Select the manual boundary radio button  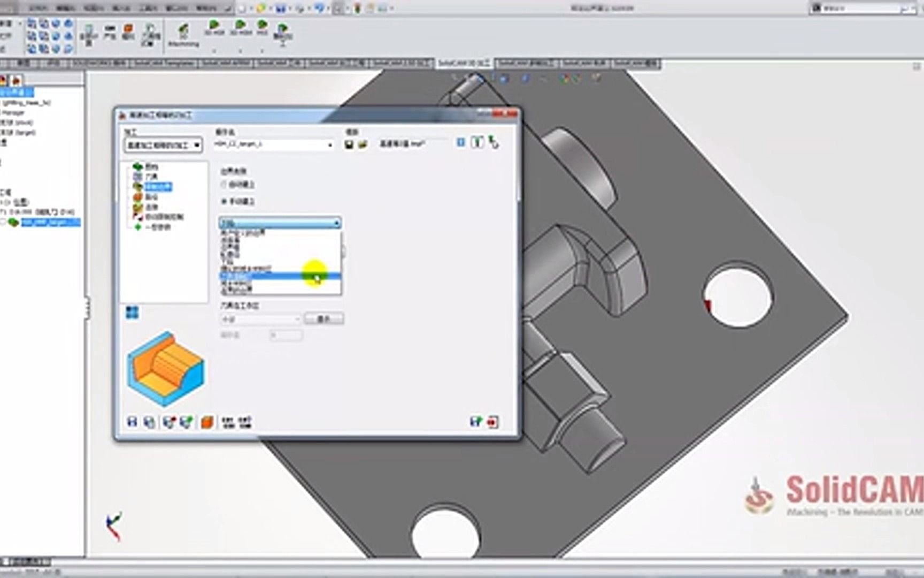(224, 201)
